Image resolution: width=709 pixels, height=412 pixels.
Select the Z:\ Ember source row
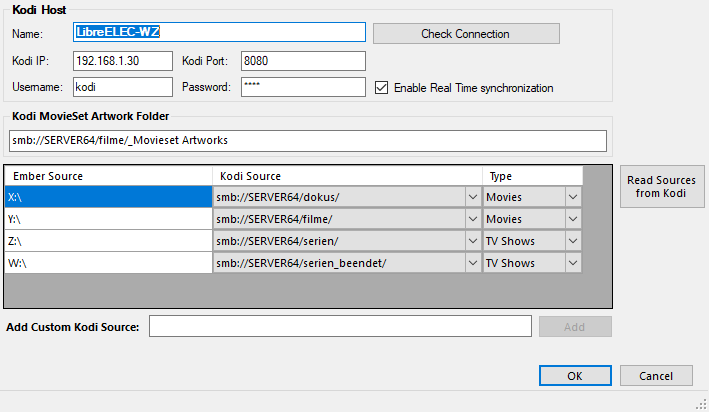109,241
